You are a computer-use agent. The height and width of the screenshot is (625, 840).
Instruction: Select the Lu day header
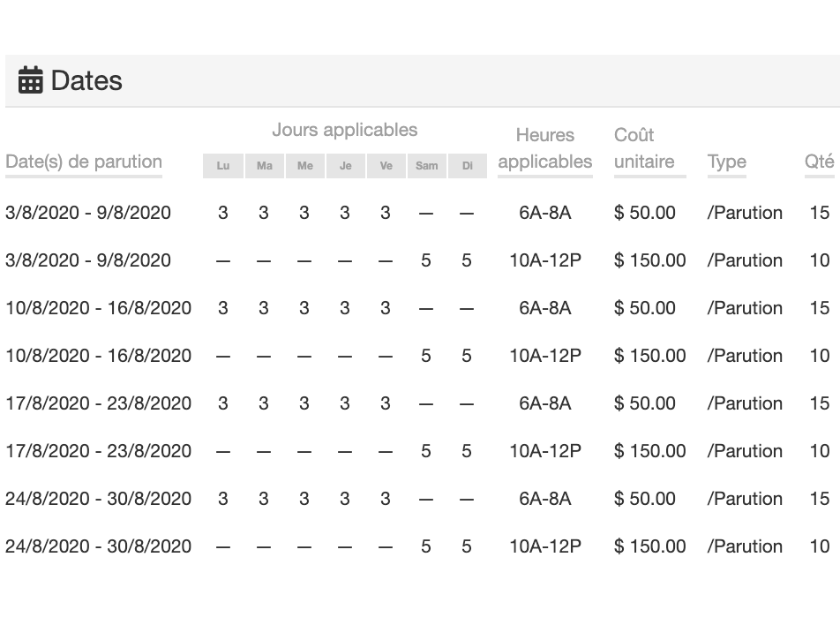pyautogui.click(x=223, y=166)
